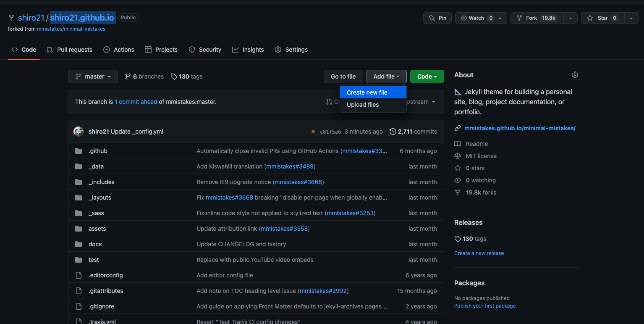Open the .github folder icon
The height and width of the screenshot is (324, 644).
(79, 151)
